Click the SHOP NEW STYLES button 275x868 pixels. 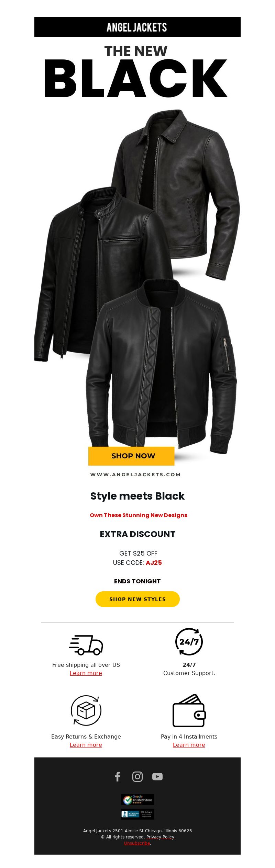(137, 599)
